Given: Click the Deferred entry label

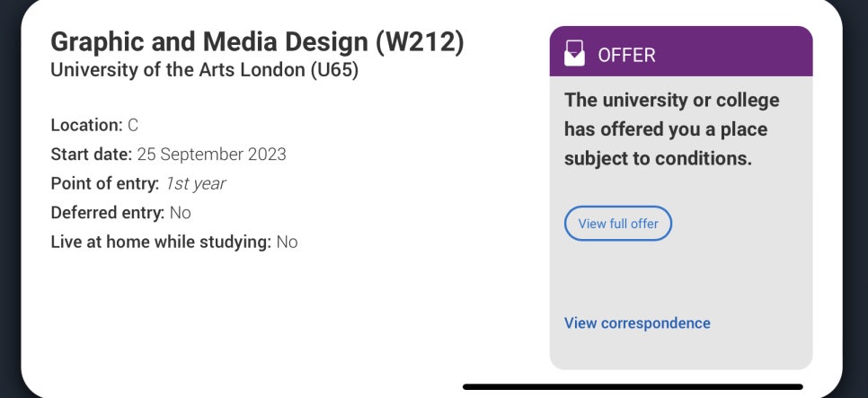Looking at the screenshot, I should point(108,213).
